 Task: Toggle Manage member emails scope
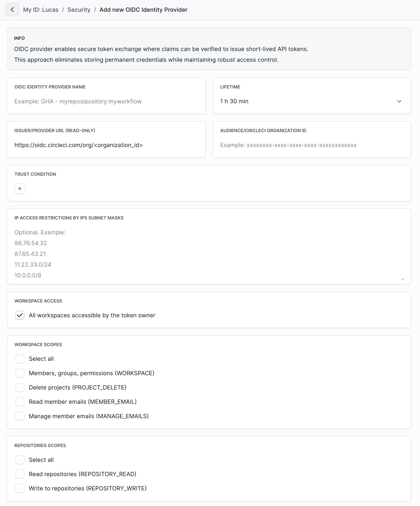pos(20,416)
